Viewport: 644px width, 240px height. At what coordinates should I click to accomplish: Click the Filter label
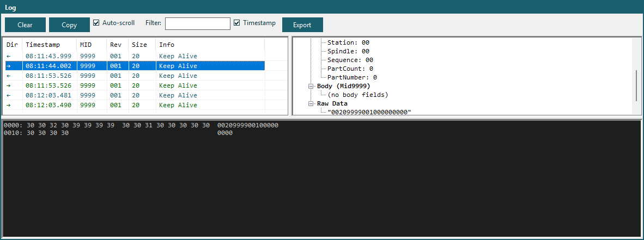click(153, 23)
